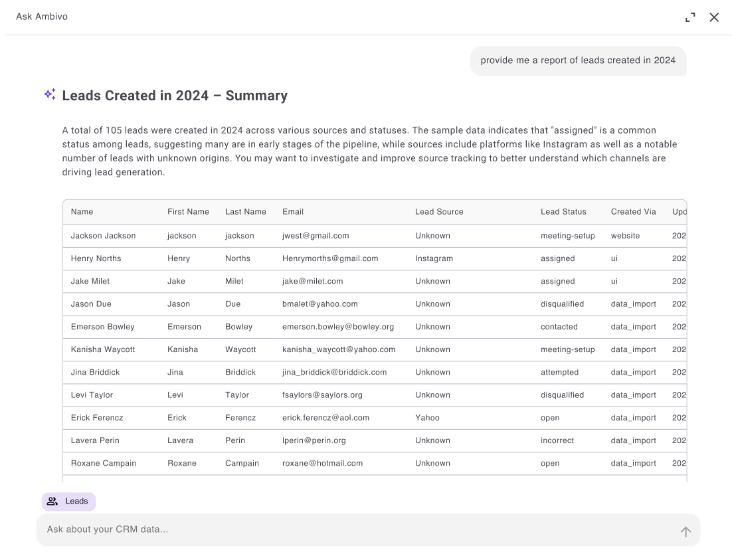Select the Kanisha Waycott name cell
732x560 pixels.
click(103, 349)
